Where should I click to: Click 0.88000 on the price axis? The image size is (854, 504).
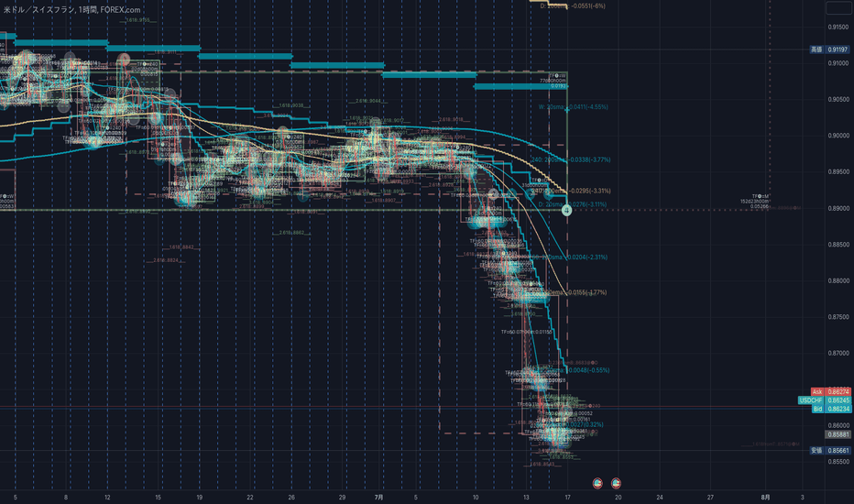click(838, 280)
